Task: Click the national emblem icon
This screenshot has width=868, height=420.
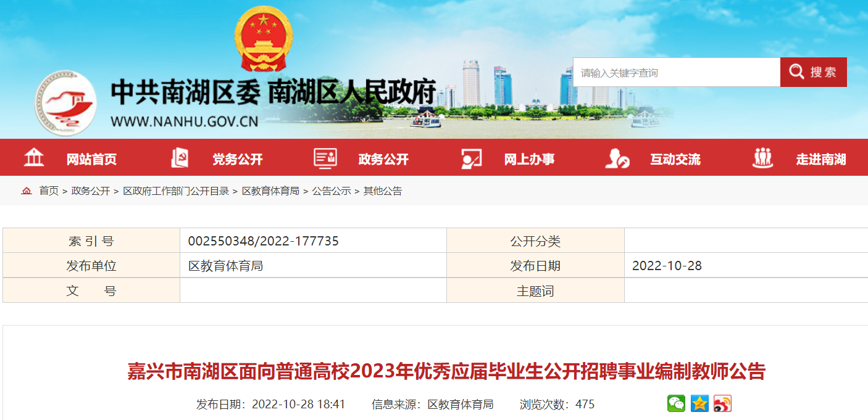Action: [262, 39]
